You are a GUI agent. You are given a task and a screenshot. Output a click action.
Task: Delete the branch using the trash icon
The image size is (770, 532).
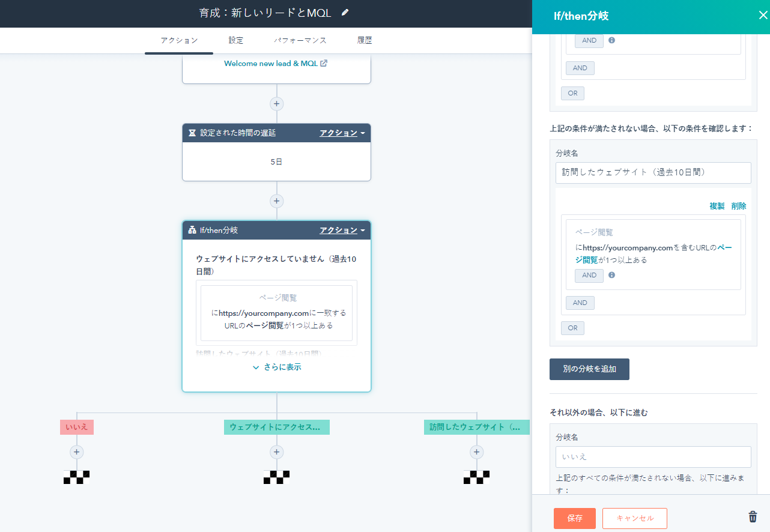tap(753, 516)
